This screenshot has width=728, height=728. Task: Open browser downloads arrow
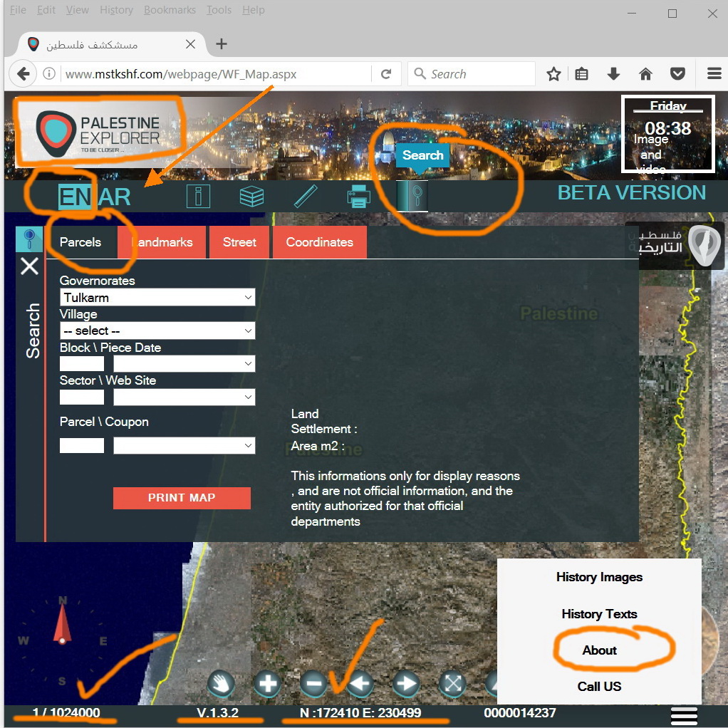pyautogui.click(x=613, y=74)
